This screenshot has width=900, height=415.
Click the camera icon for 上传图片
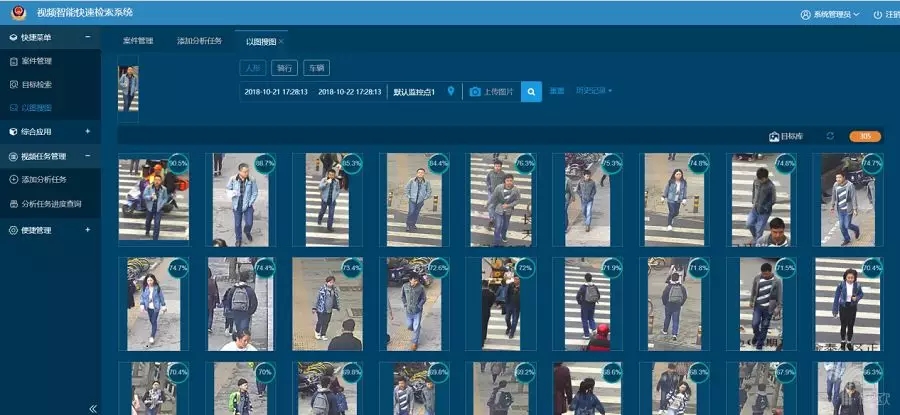475,92
